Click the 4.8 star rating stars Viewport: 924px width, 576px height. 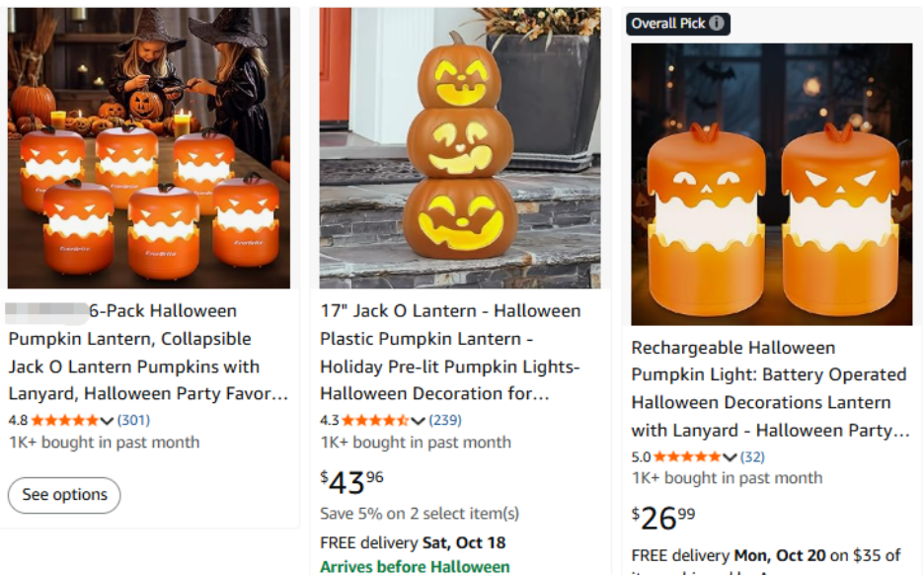[65, 421]
